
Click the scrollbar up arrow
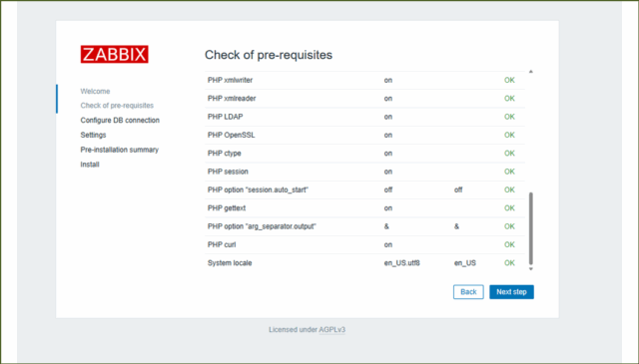(530, 72)
